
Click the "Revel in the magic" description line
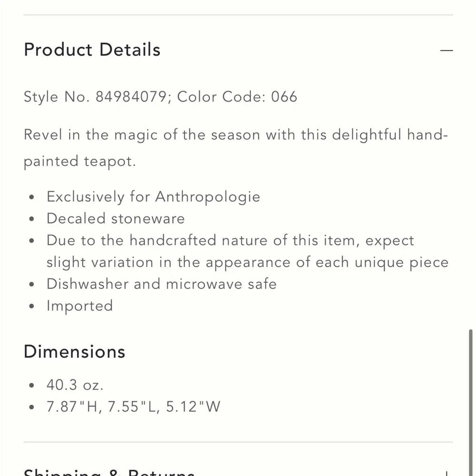point(236,135)
